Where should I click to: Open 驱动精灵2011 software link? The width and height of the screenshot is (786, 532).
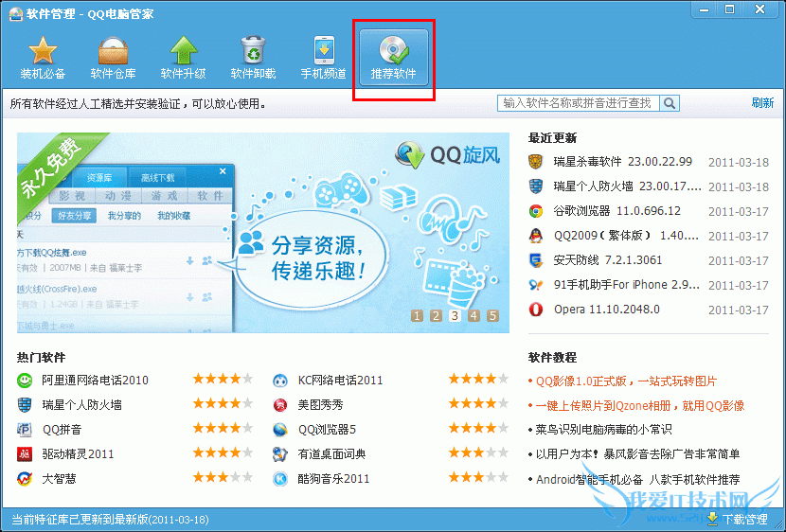coord(78,453)
